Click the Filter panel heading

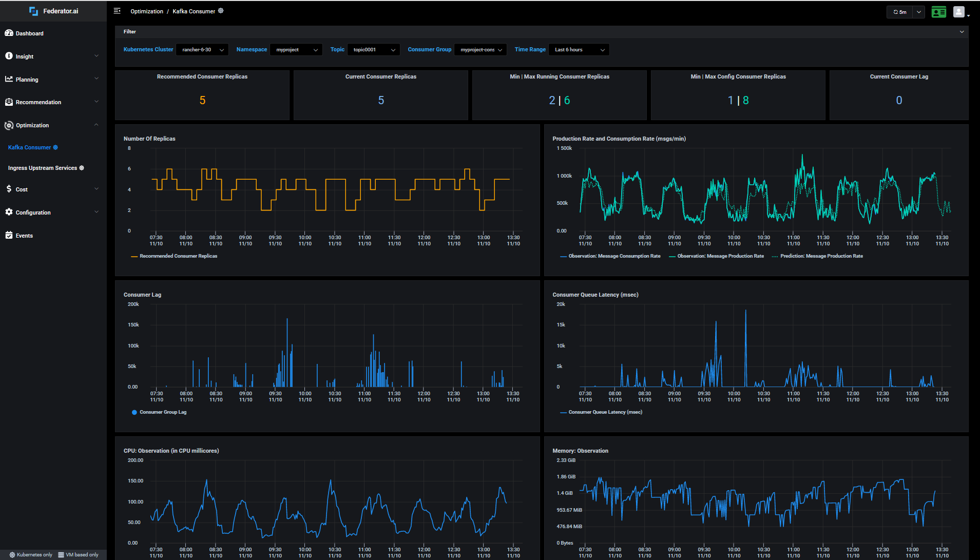(130, 32)
